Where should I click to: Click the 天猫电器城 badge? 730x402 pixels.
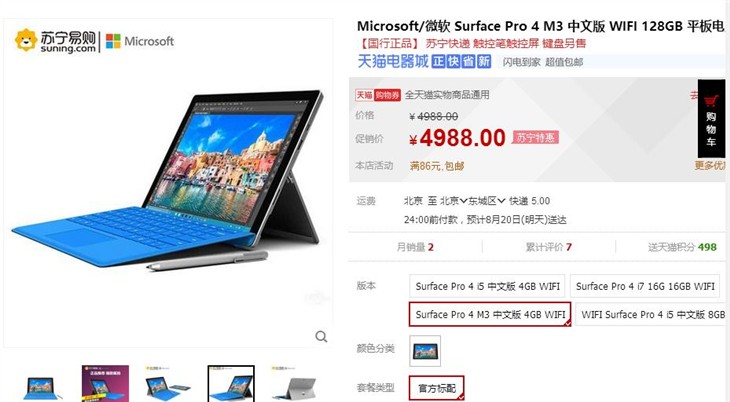[392, 61]
